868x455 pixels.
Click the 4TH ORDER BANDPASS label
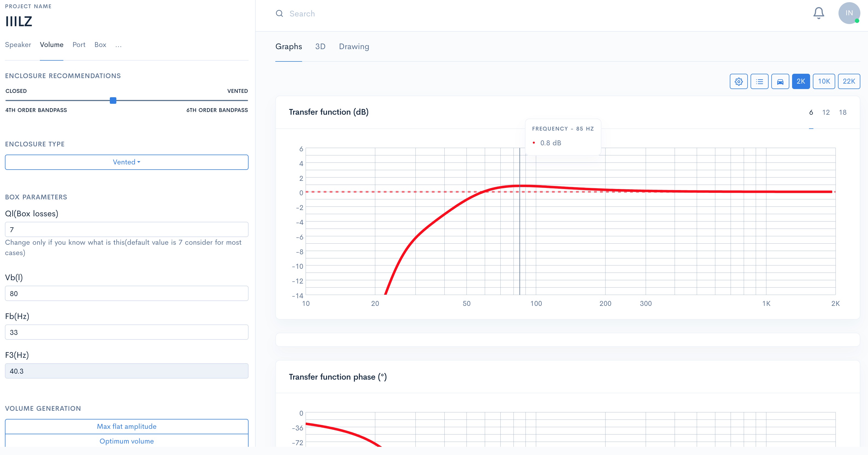point(36,110)
